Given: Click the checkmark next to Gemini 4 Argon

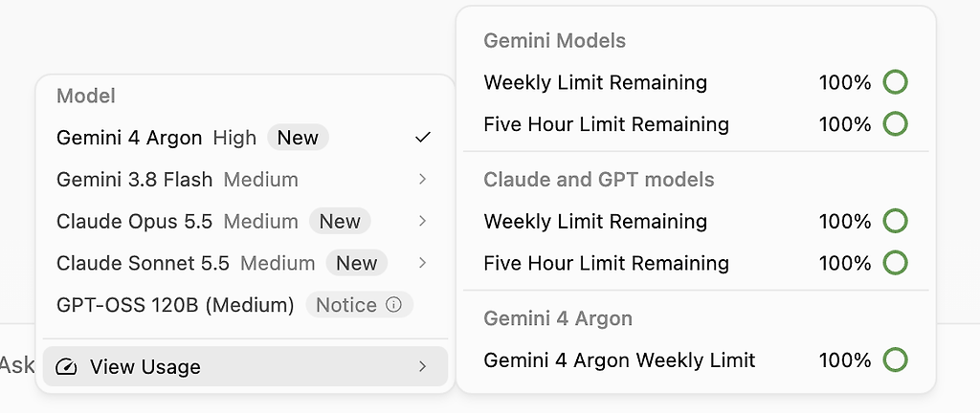Looking at the screenshot, I should pyautogui.click(x=423, y=138).
